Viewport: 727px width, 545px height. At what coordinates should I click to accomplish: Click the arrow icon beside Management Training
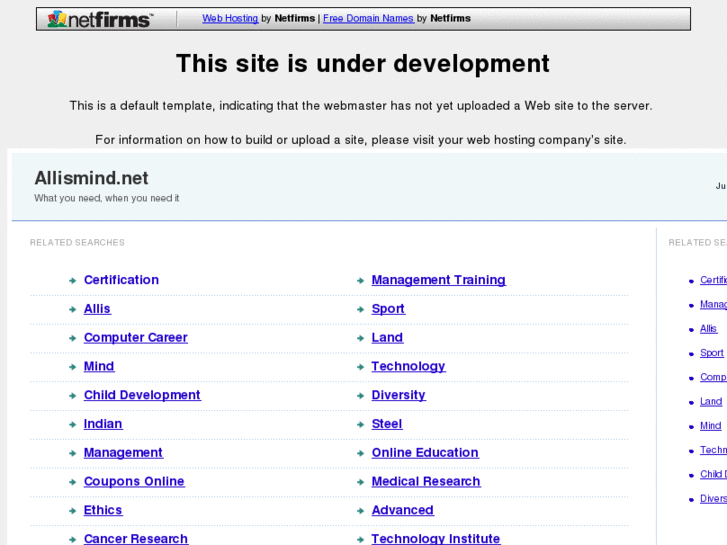(x=360, y=281)
